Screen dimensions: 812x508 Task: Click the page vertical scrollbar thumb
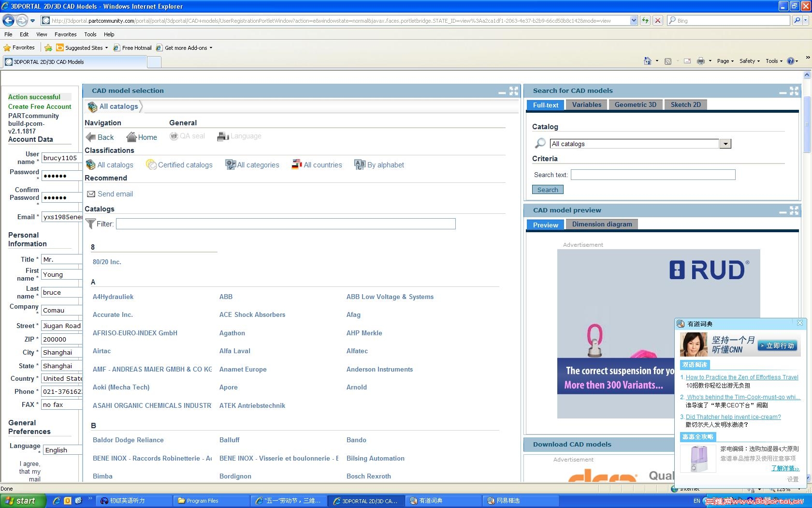(807, 124)
